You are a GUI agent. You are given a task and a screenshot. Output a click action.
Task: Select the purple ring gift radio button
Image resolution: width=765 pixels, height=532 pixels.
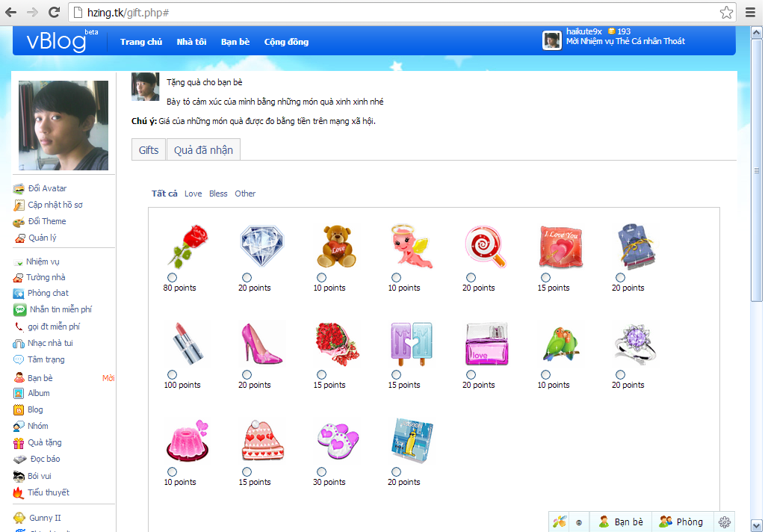(620, 375)
